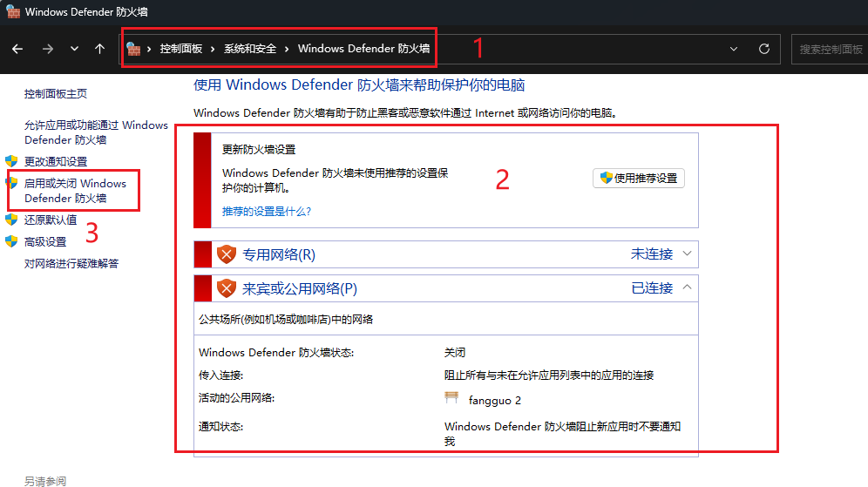The height and width of the screenshot is (487, 868).
Task: Expand the 专用网络(R) section chevron
Action: pyautogui.click(x=687, y=254)
